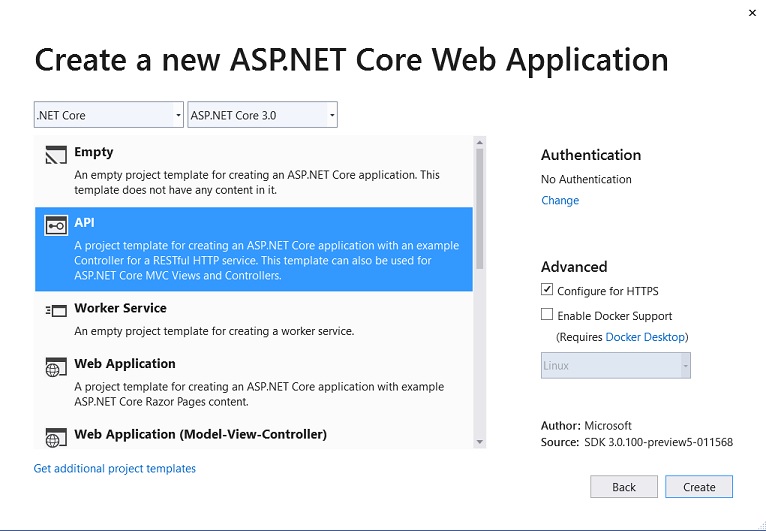Toggle the Configure for HTTPS checkbox

point(547,290)
